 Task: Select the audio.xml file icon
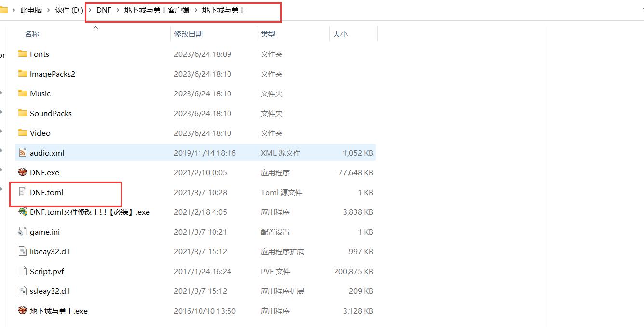click(23, 152)
